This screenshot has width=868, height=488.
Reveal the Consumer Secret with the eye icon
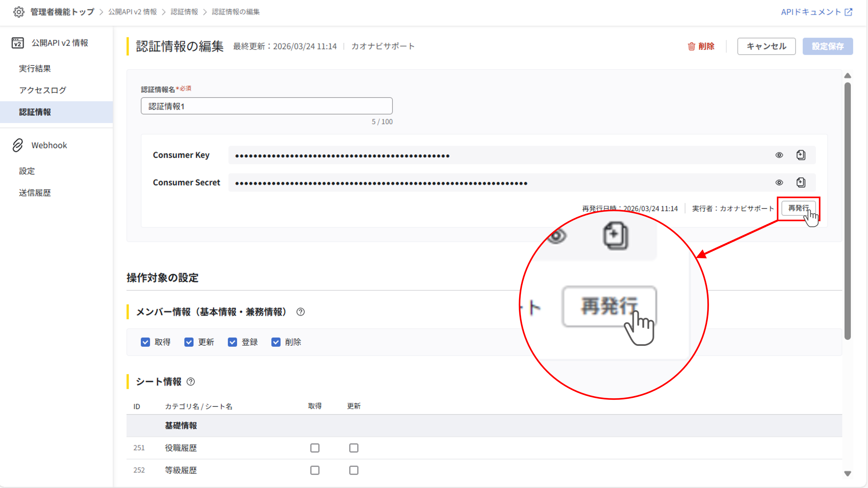click(x=779, y=183)
